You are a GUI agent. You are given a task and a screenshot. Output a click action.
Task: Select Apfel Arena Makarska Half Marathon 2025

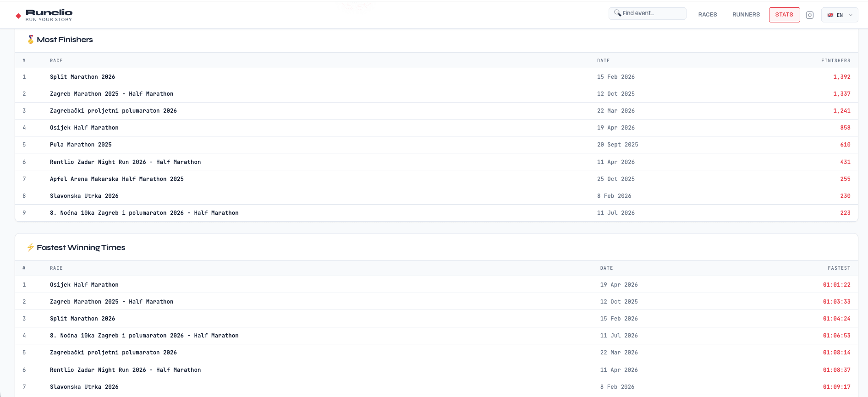click(x=117, y=179)
